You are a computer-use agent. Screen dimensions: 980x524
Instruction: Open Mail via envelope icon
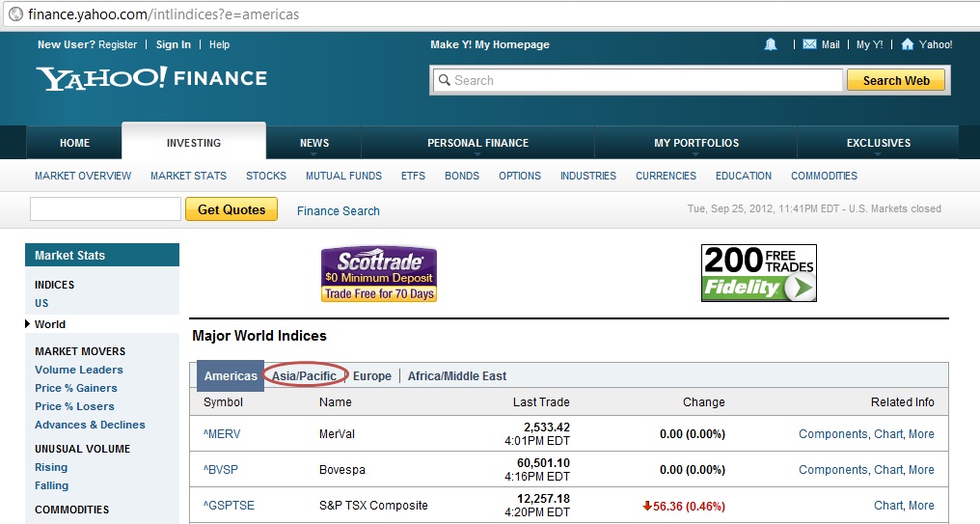[x=809, y=44]
